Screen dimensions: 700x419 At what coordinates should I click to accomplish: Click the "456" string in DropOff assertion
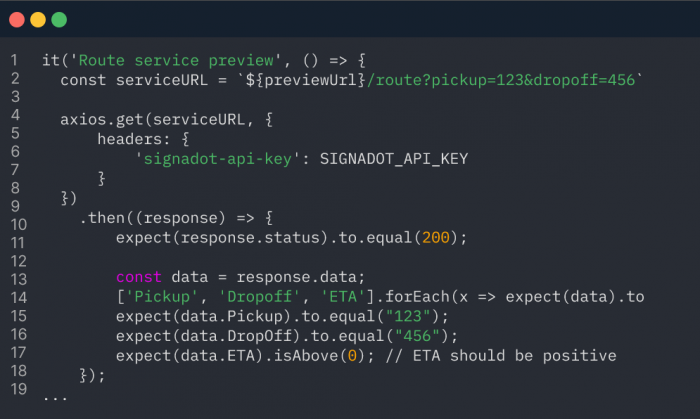tap(417, 336)
